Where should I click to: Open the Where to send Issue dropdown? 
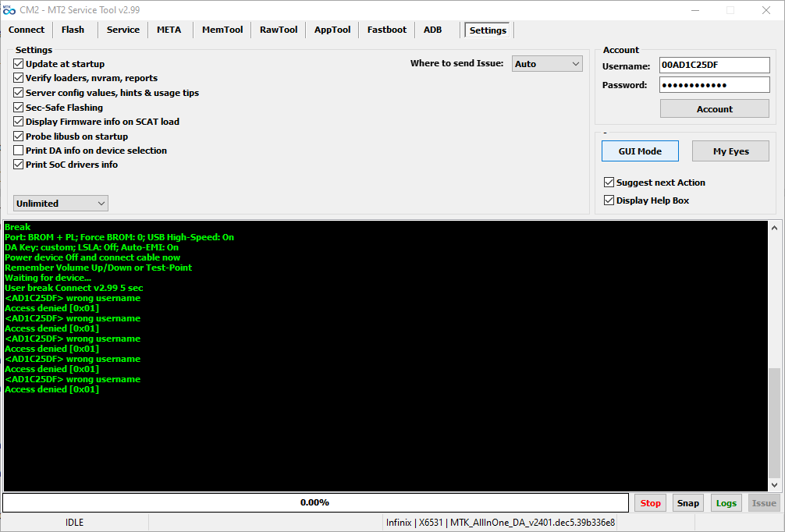[548, 64]
